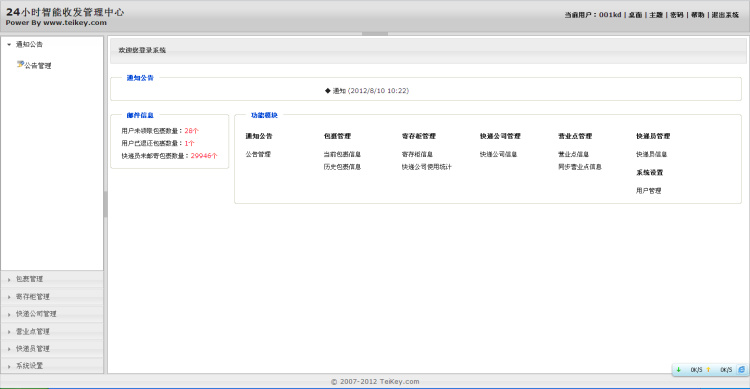Click the 24小时智能收发管理中心 title
750x389 pixels.
click(65, 12)
